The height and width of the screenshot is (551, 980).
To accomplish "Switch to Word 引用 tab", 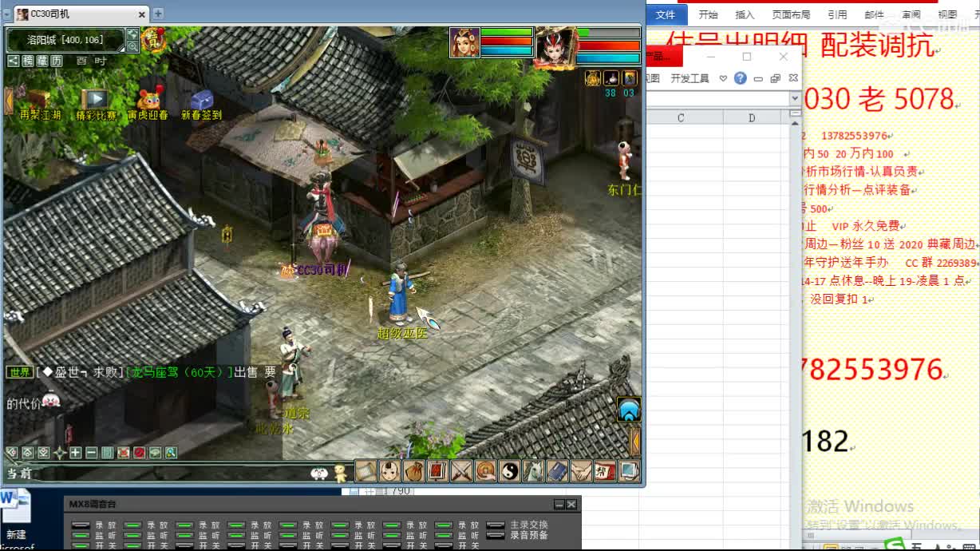I will [837, 14].
